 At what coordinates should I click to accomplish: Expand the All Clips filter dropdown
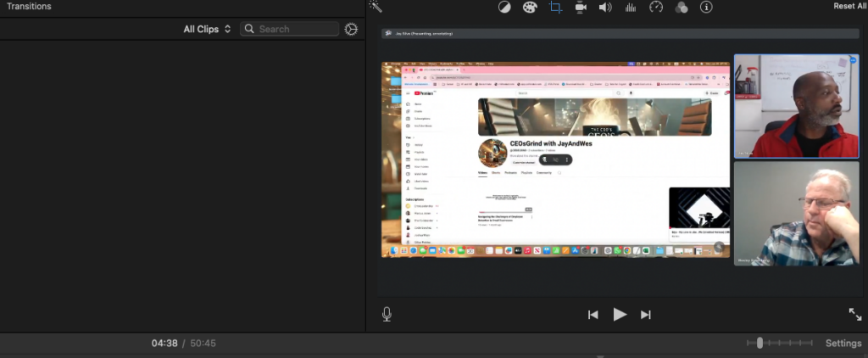point(208,29)
